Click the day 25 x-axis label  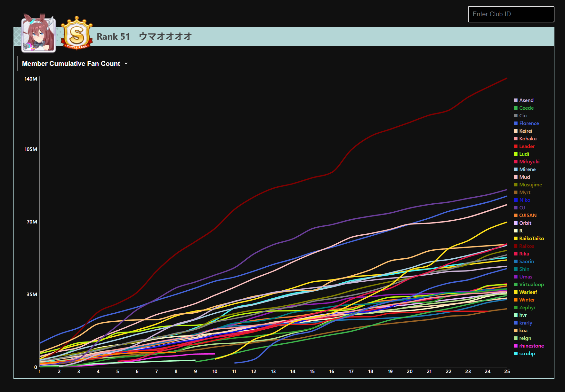tap(507, 372)
